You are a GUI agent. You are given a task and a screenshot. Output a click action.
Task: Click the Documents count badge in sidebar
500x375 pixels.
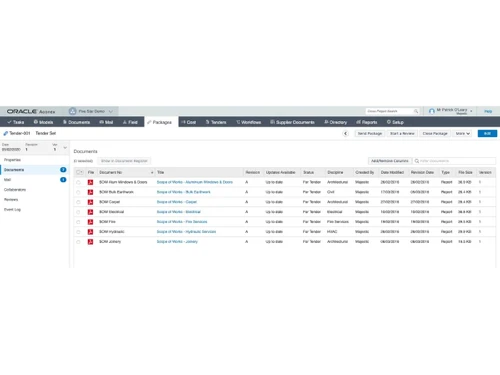(x=63, y=170)
